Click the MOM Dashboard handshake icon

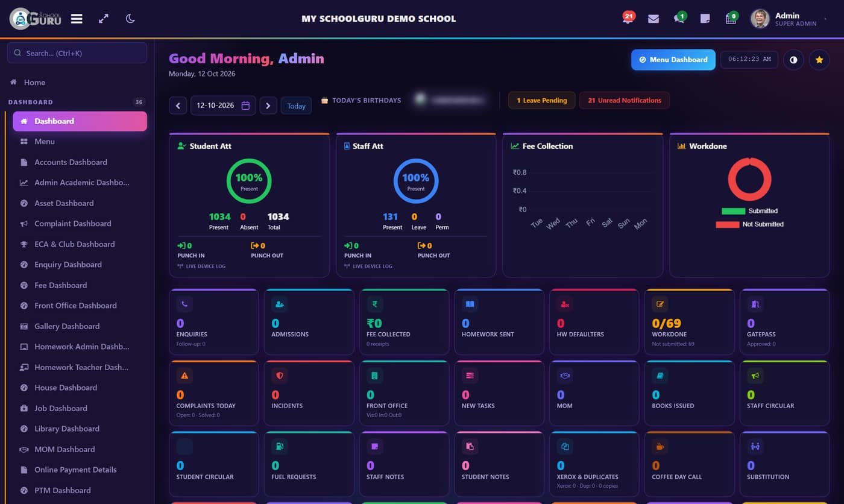tap(24, 449)
